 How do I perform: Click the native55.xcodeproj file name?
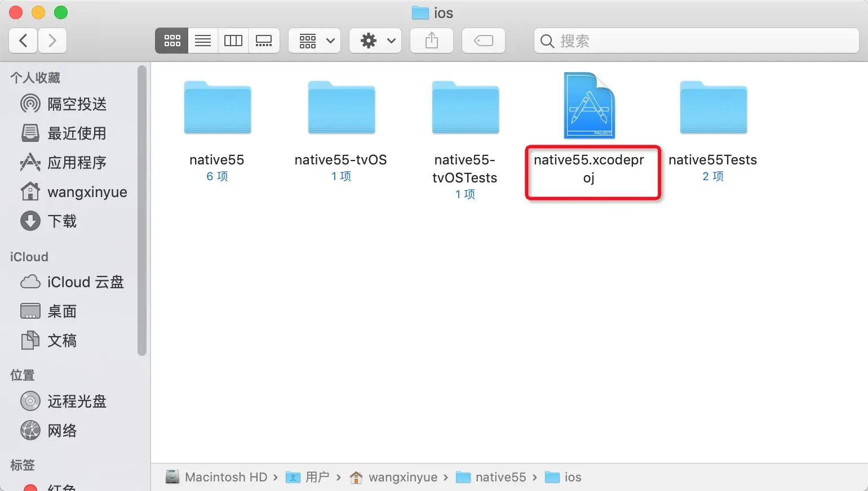589,169
